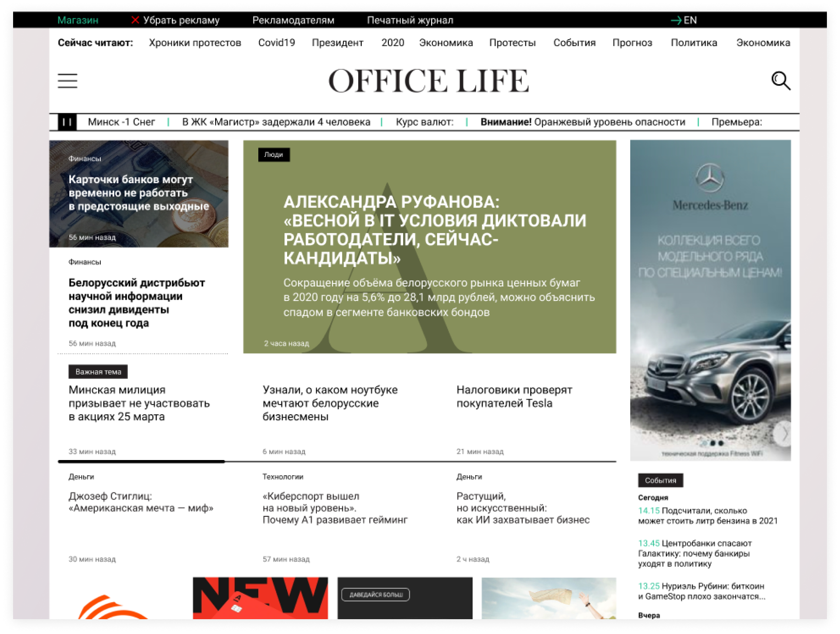This screenshot has width=840, height=634.
Task: Open Печатный журнал menu item
Action: pyautogui.click(x=410, y=20)
